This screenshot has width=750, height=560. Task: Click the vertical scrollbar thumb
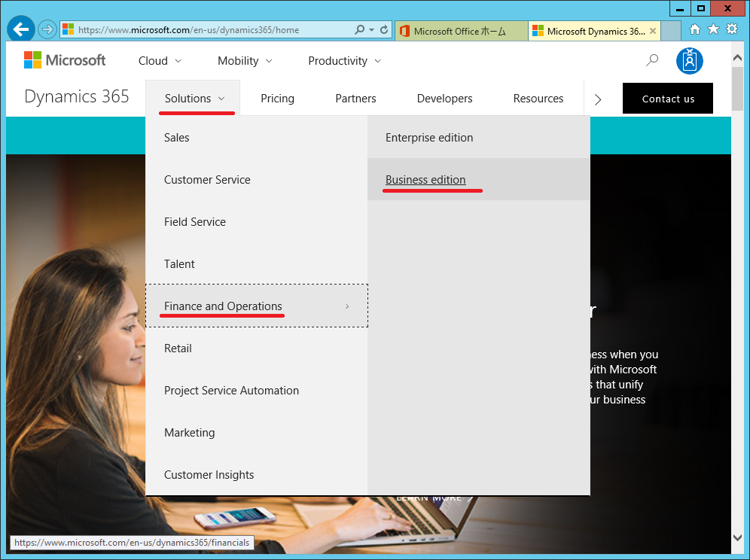pos(737,89)
